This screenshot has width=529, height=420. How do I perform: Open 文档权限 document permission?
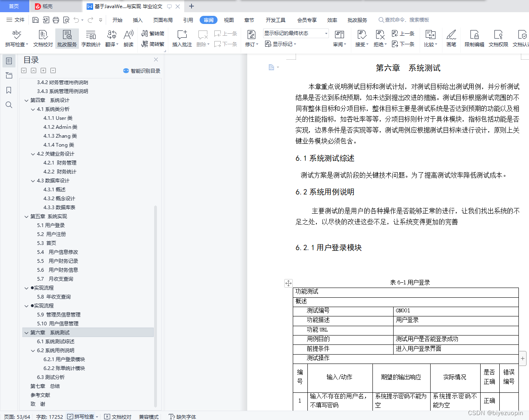tap(498, 39)
